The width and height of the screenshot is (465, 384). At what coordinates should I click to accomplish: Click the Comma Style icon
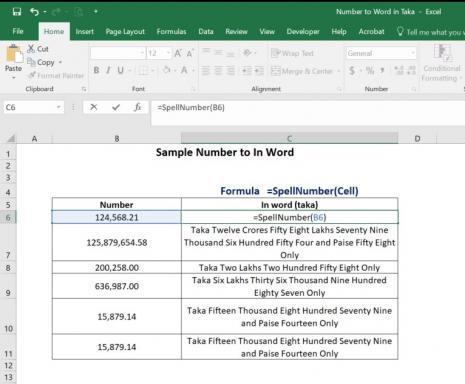coord(382,71)
